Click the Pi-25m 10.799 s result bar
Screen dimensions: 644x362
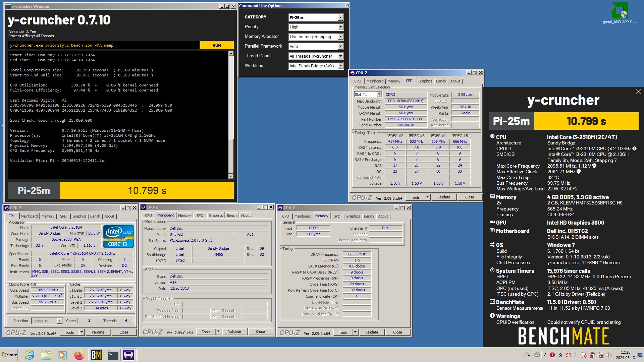click(x=121, y=190)
